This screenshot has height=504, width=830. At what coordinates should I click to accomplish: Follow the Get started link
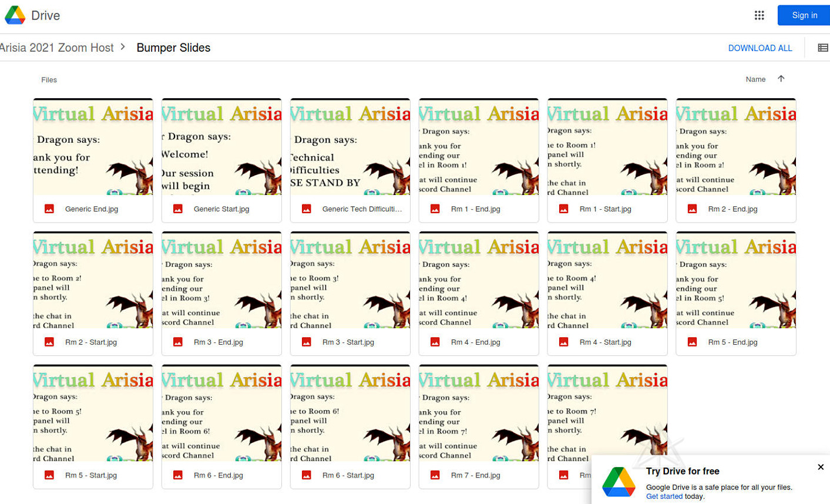(x=664, y=496)
